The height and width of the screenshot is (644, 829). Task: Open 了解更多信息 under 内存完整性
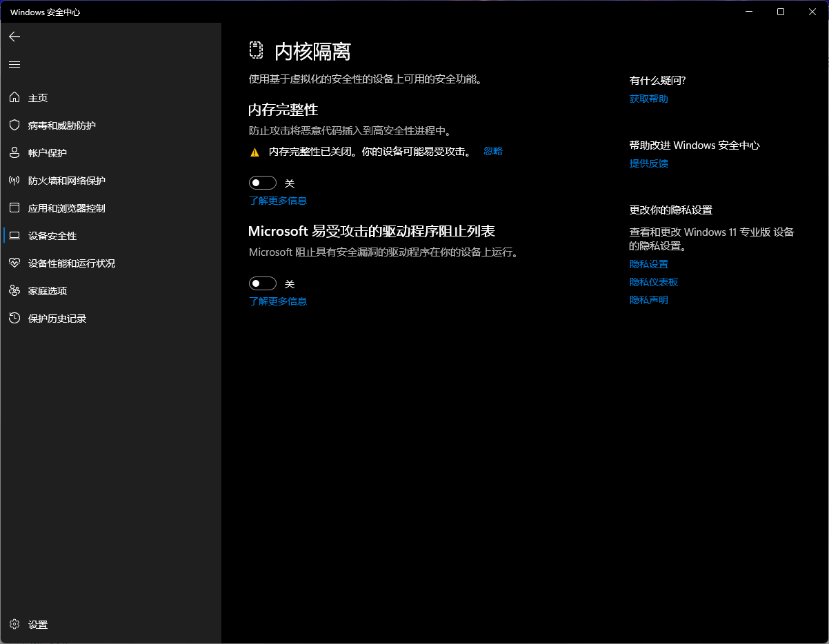(278, 201)
